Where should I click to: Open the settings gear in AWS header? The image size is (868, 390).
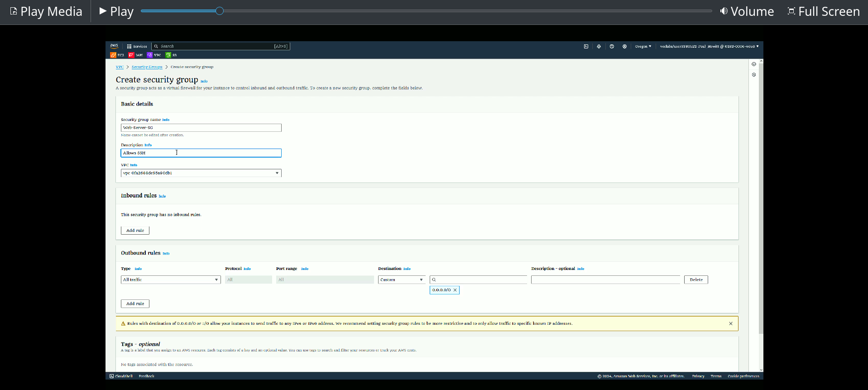624,46
